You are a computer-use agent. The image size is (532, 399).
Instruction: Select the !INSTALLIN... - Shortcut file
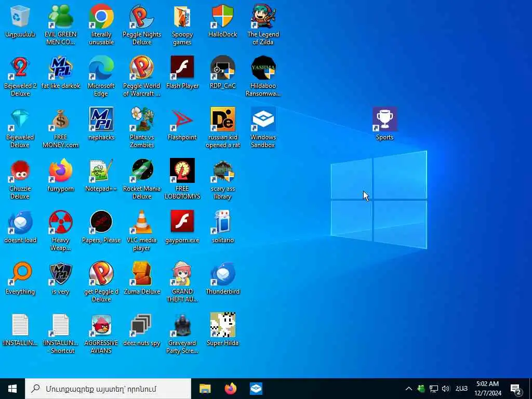(x=60, y=334)
